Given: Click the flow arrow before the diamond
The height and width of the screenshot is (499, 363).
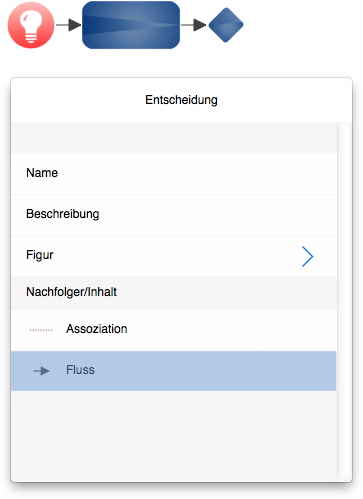Looking at the screenshot, I should (x=194, y=25).
